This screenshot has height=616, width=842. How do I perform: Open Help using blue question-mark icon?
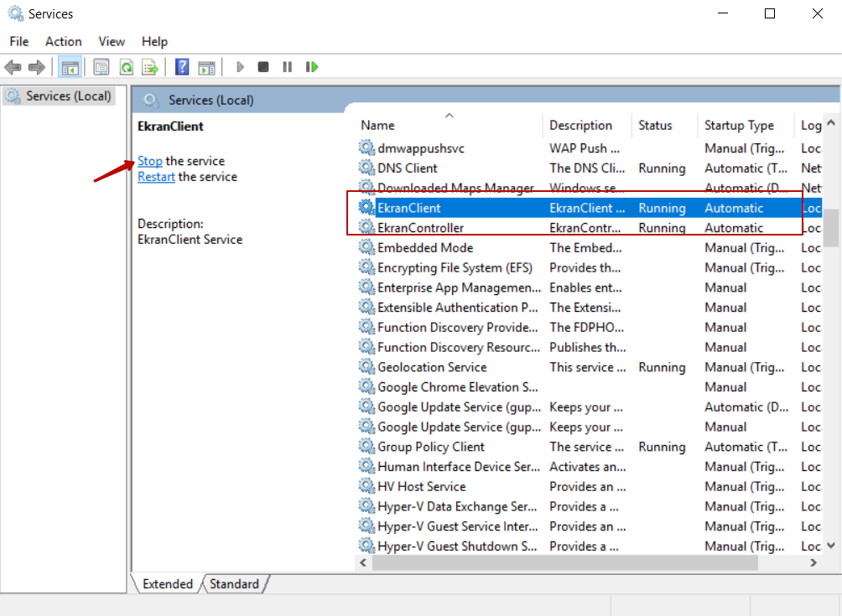tap(182, 67)
